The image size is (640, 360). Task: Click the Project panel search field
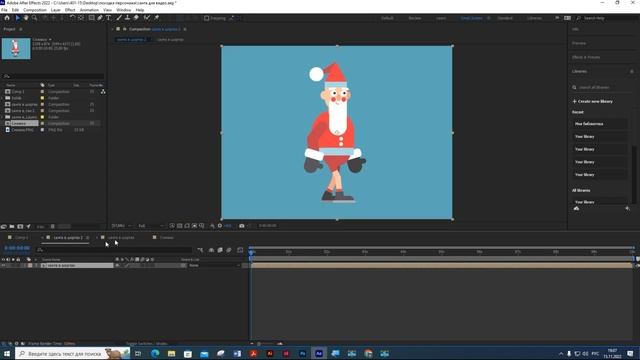tap(53, 76)
